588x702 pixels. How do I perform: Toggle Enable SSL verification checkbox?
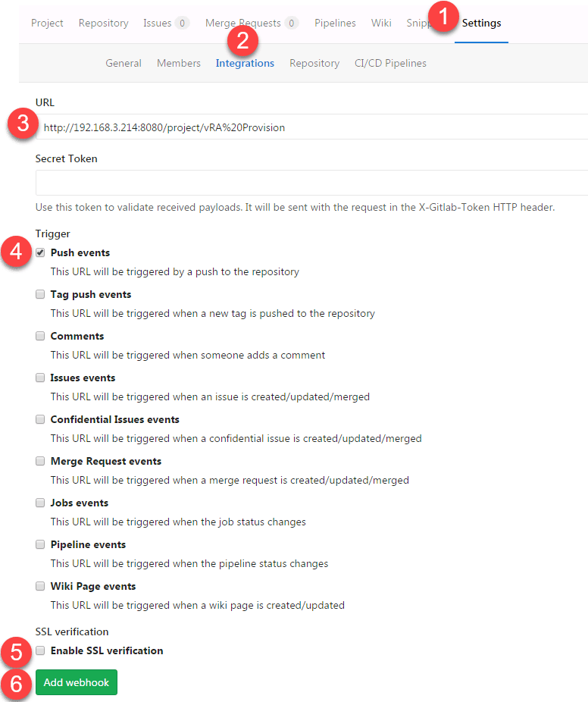40,650
